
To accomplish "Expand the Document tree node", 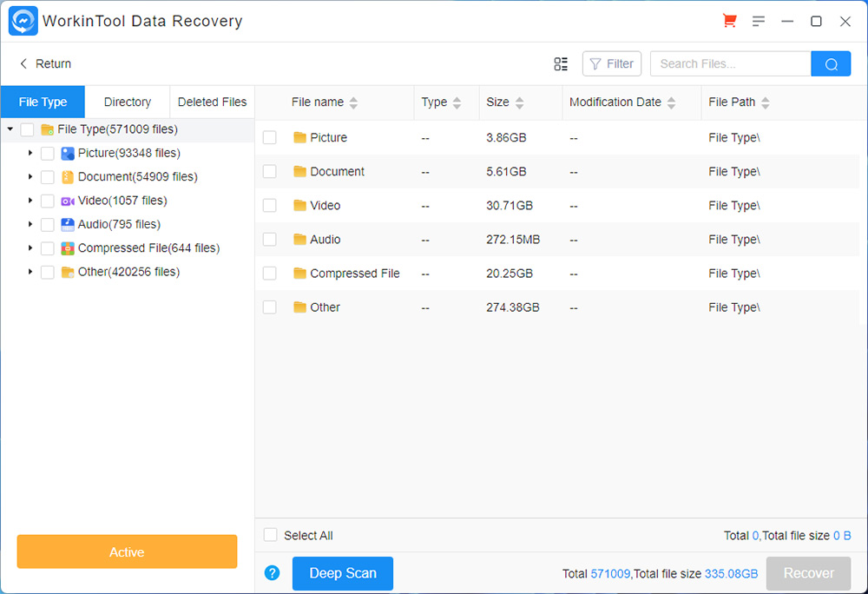I will coord(30,176).
